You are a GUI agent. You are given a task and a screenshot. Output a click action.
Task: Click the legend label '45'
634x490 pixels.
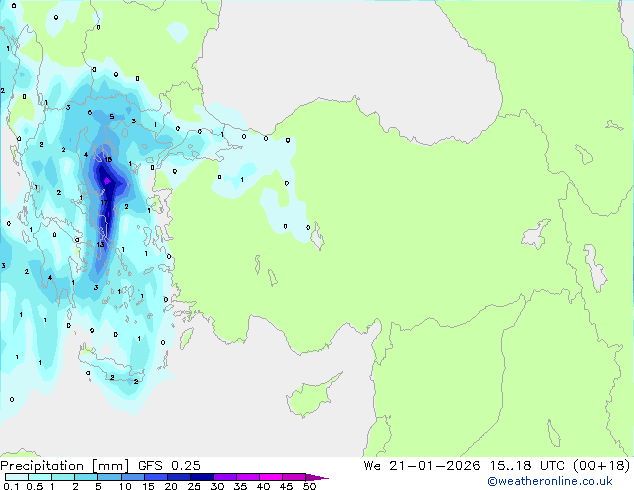coord(286,486)
